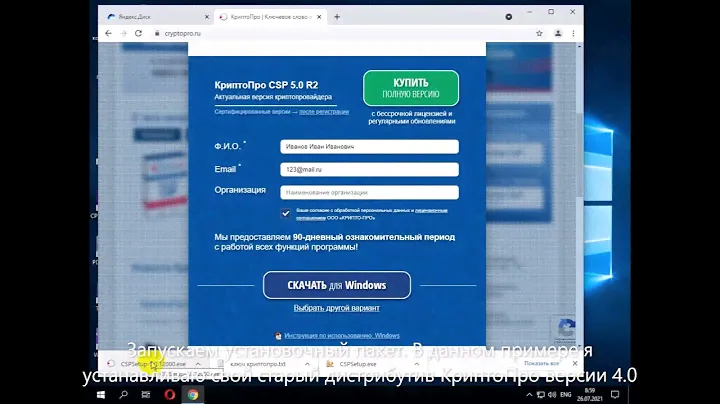Screen dimensions: 720x404
Task: Open the после регистрации link
Action: pos(323,112)
